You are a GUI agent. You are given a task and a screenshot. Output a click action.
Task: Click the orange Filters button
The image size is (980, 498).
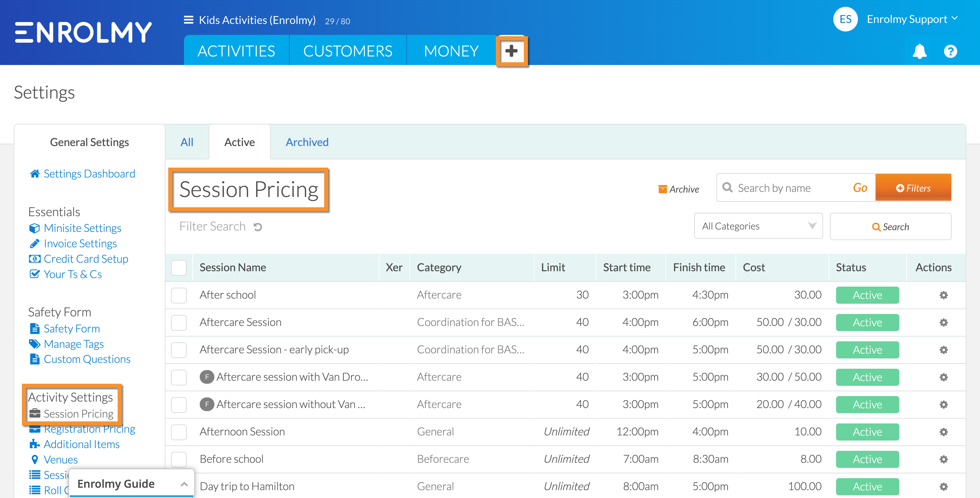pyautogui.click(x=913, y=188)
